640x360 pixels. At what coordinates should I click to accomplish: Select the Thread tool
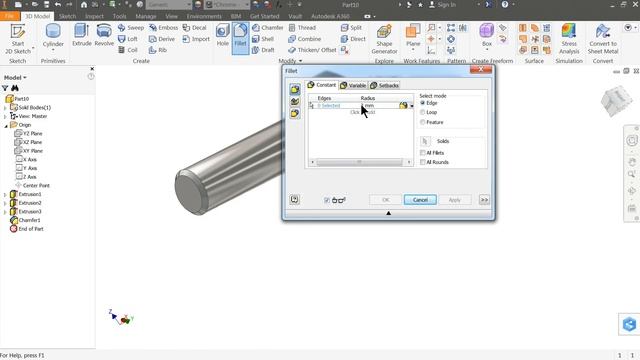pyautogui.click(x=302, y=28)
